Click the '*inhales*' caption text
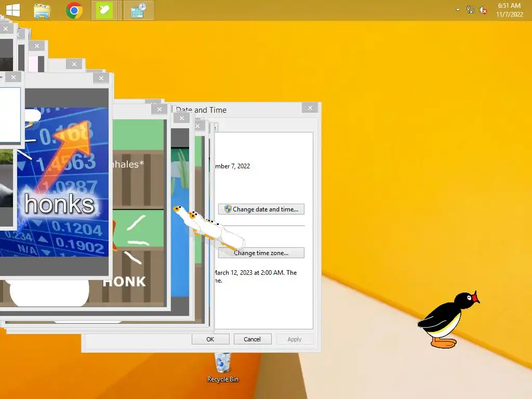The height and width of the screenshot is (399, 532). coord(128,164)
